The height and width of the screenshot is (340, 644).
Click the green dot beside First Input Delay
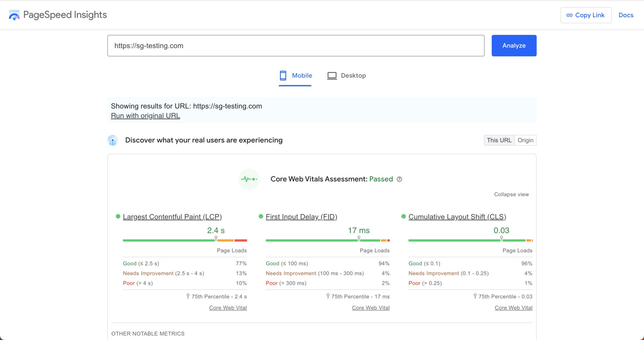[x=261, y=216]
